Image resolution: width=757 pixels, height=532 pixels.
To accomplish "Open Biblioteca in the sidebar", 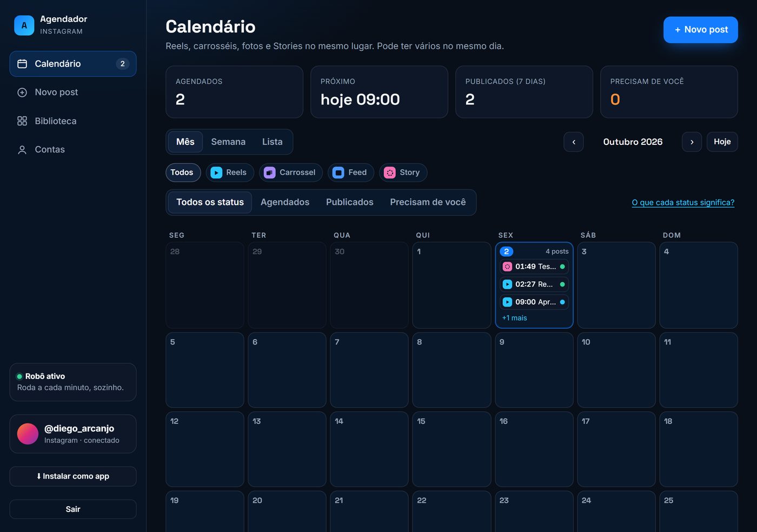I will coord(73,121).
